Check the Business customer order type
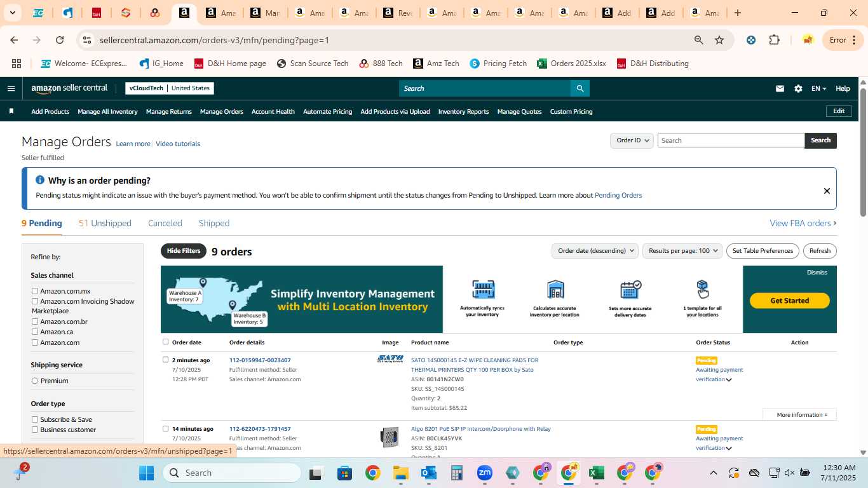 [35, 430]
